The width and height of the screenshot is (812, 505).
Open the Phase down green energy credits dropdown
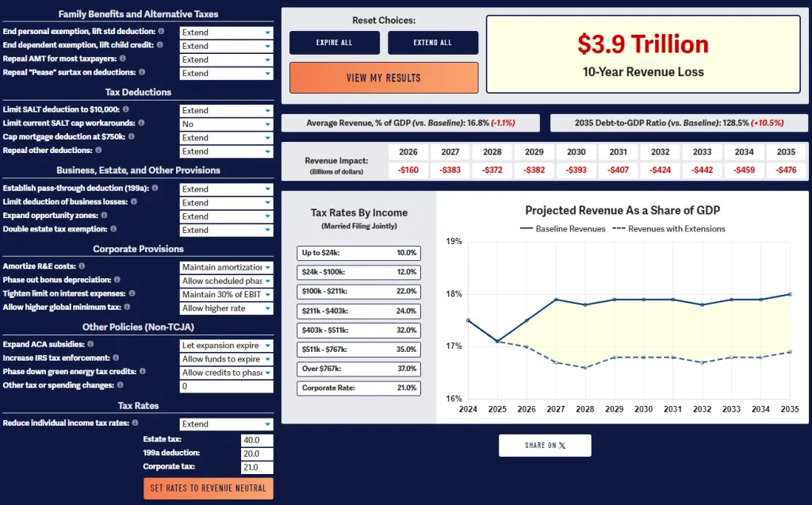coord(226,373)
